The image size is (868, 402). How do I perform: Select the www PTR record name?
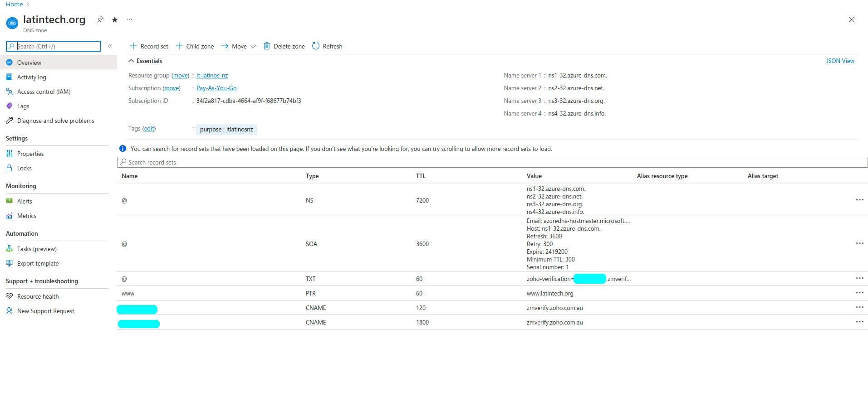(128, 294)
